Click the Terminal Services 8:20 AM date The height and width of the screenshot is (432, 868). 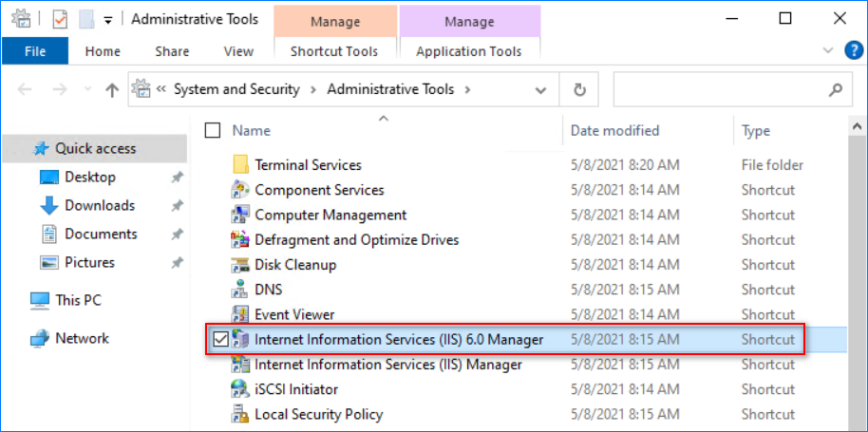pos(625,165)
